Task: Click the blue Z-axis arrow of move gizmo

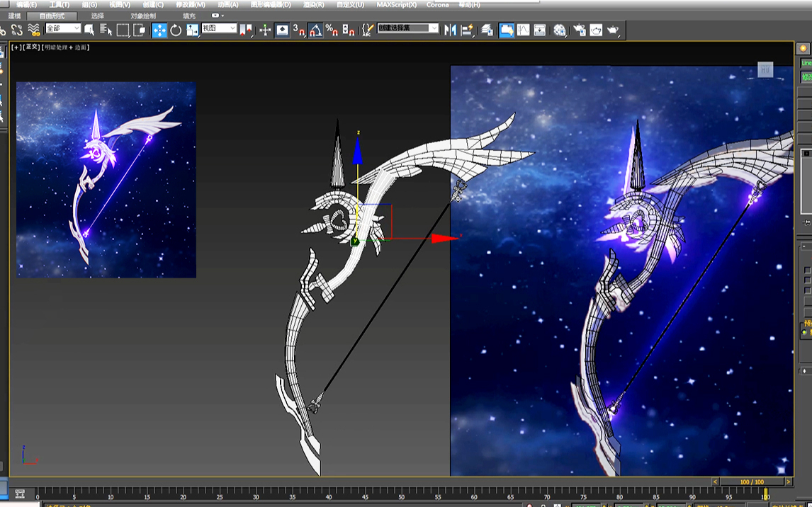Action: (x=357, y=152)
